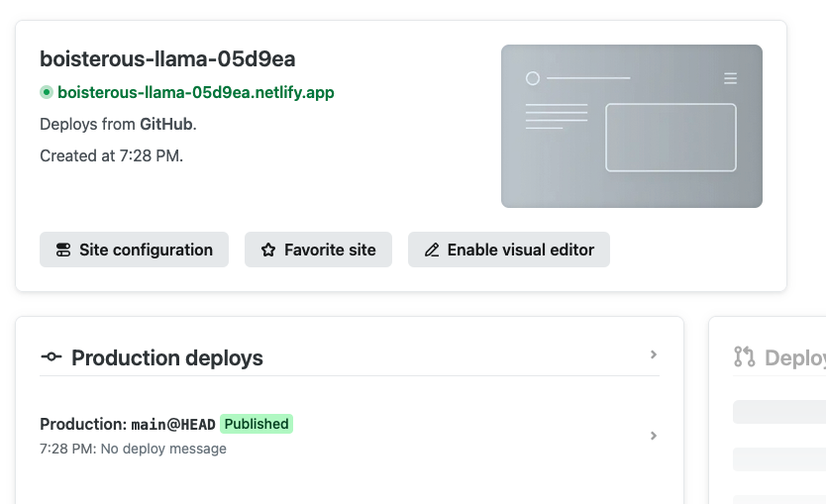This screenshot has width=826, height=504.
Task: Expand Production deploys using header chevron
Action: (x=654, y=354)
